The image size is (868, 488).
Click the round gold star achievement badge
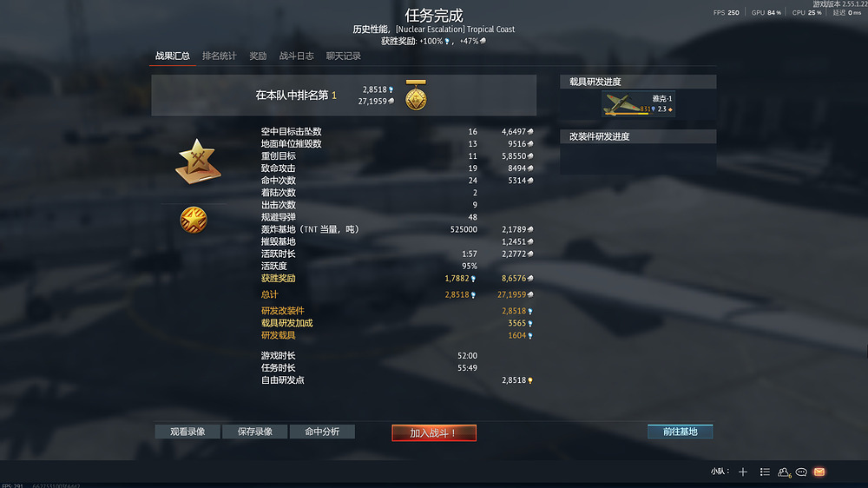(x=194, y=220)
